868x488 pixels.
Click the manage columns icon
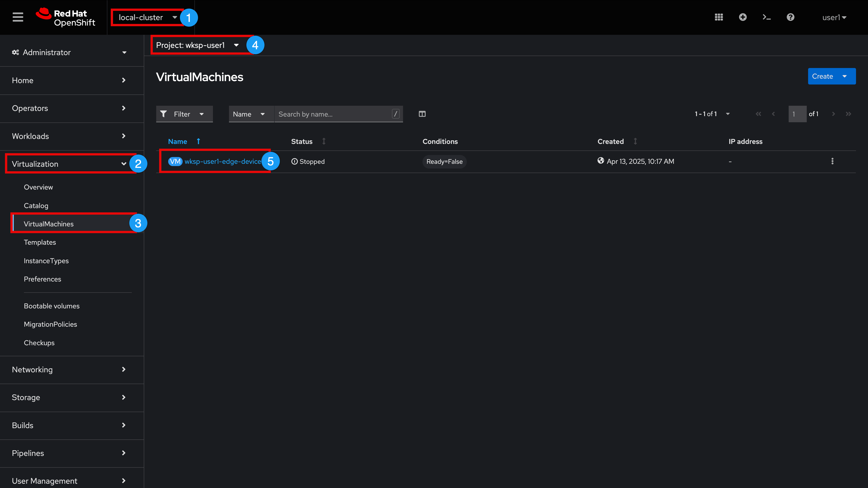click(x=422, y=114)
